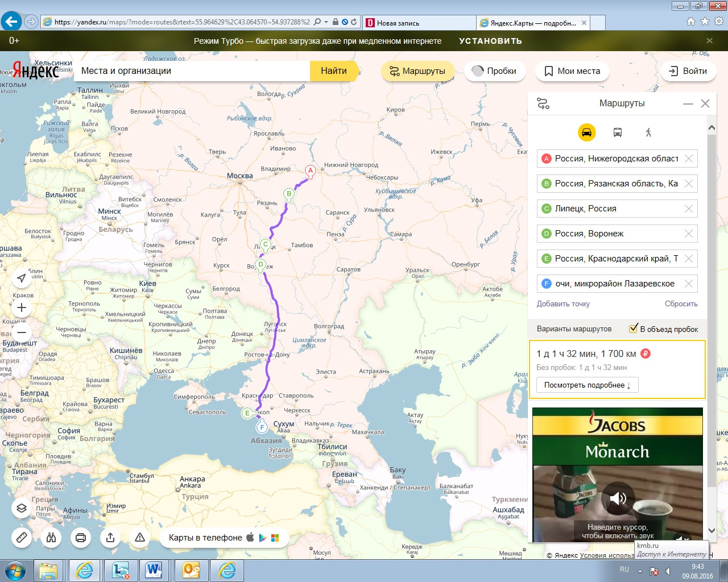Screen dimensions: 728x582
Task: Click route marker B on the map
Action: coord(289,194)
